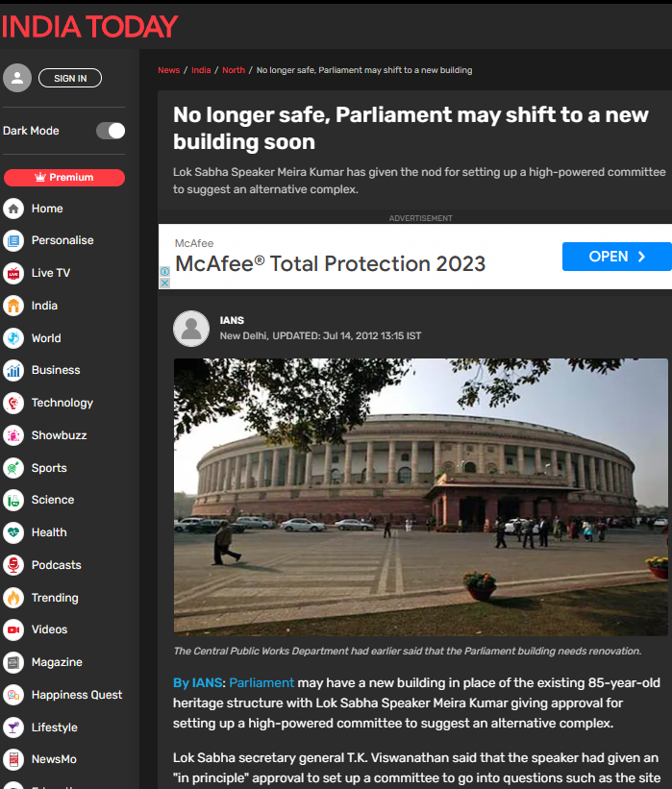Open the Parliament hyperlink in article
This screenshot has width=672, height=789.
261,683
